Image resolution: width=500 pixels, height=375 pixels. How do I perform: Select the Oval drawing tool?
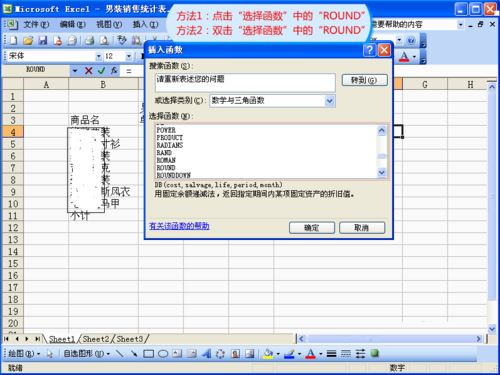tap(163, 354)
